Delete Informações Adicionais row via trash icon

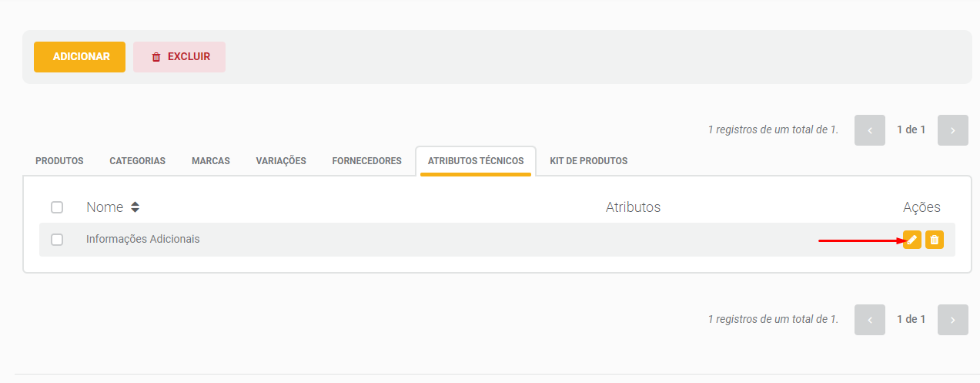(x=935, y=240)
